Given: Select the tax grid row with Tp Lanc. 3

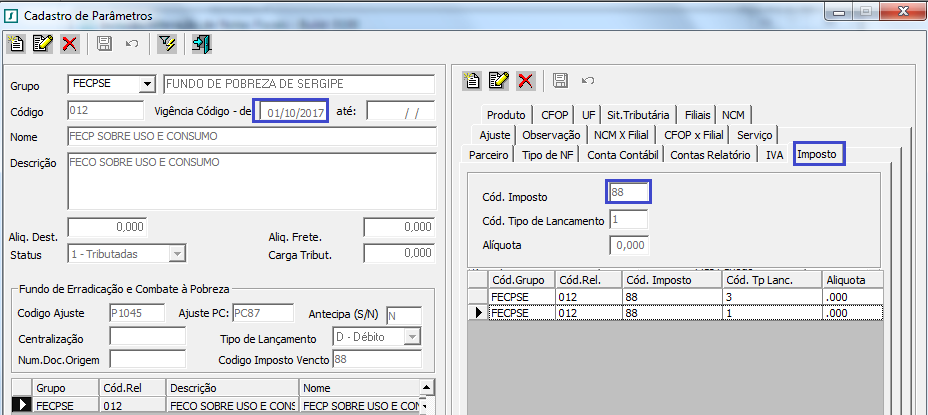Looking at the screenshot, I should pos(676,297).
